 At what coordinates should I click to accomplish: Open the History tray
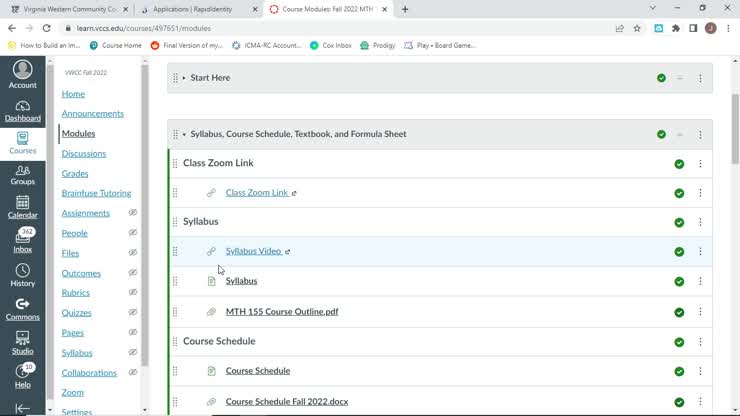point(23,275)
